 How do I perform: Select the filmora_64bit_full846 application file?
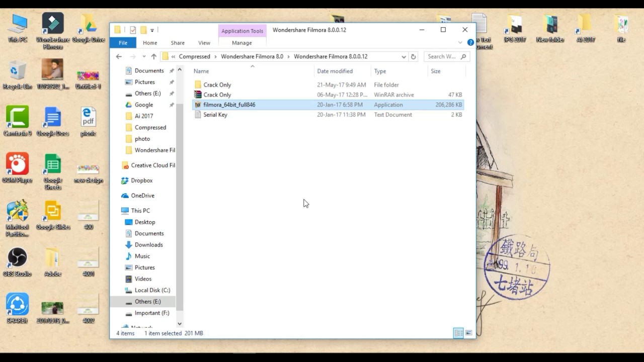tap(328, 105)
